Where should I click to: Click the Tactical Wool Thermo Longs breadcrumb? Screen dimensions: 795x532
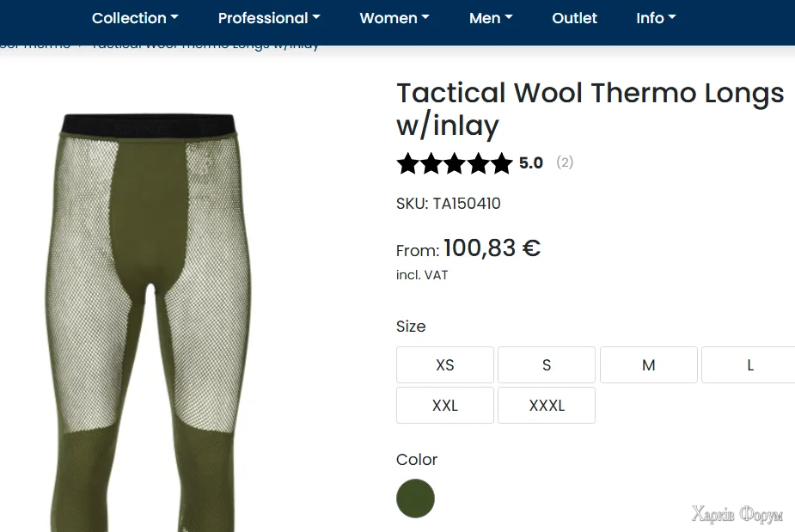[x=205, y=45]
